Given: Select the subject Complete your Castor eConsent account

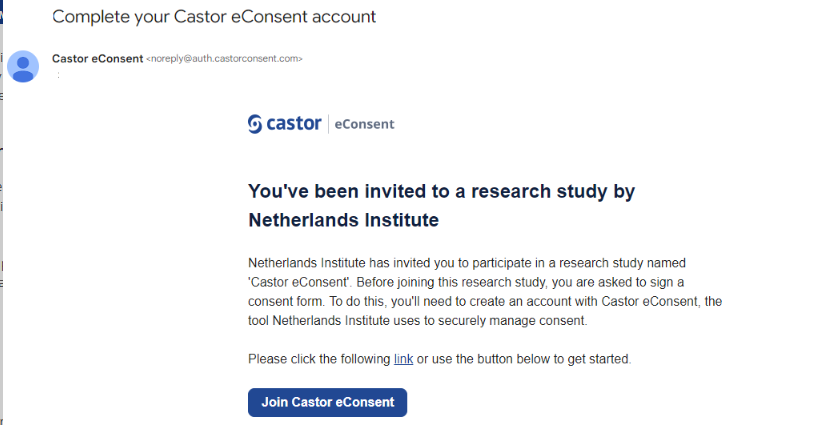Looking at the screenshot, I should [x=214, y=16].
